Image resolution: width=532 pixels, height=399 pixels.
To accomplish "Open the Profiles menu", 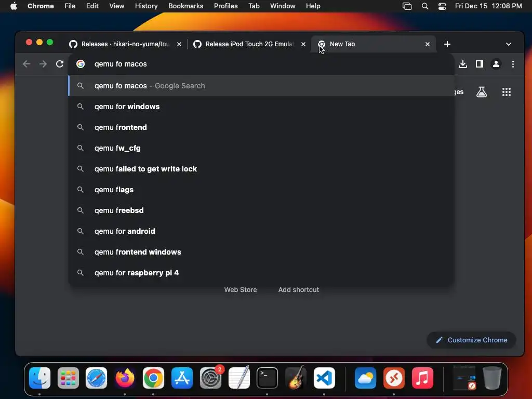I will click(x=225, y=6).
